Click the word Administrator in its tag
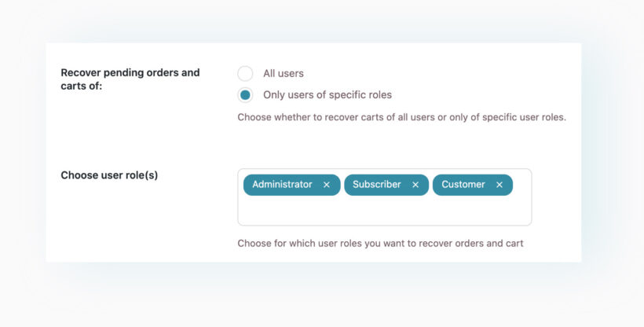 pos(282,185)
